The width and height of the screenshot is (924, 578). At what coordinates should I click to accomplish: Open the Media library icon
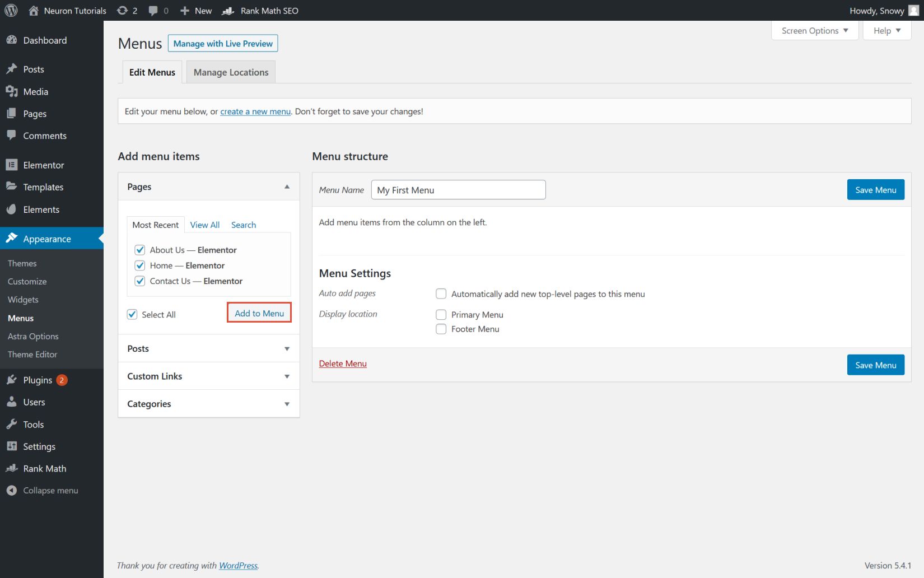click(12, 91)
